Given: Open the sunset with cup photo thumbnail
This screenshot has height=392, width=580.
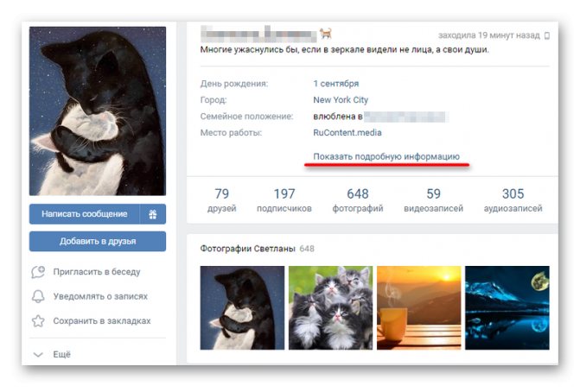Looking at the screenshot, I should (419, 307).
